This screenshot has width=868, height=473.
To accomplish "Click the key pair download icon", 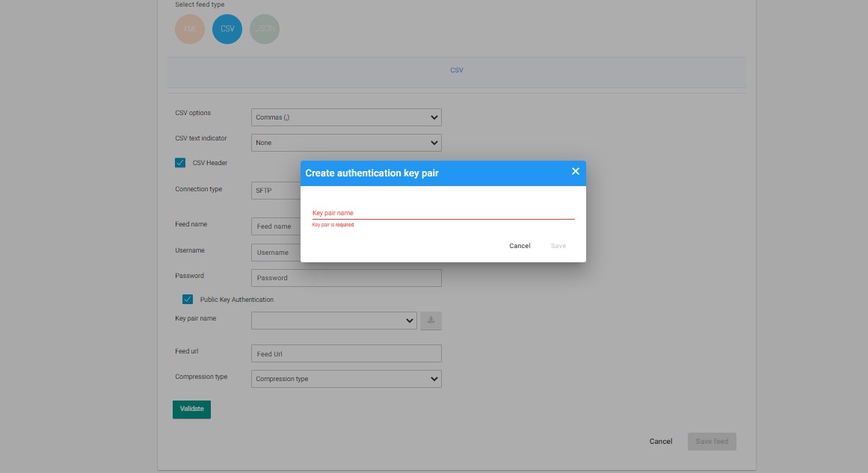I will (431, 321).
